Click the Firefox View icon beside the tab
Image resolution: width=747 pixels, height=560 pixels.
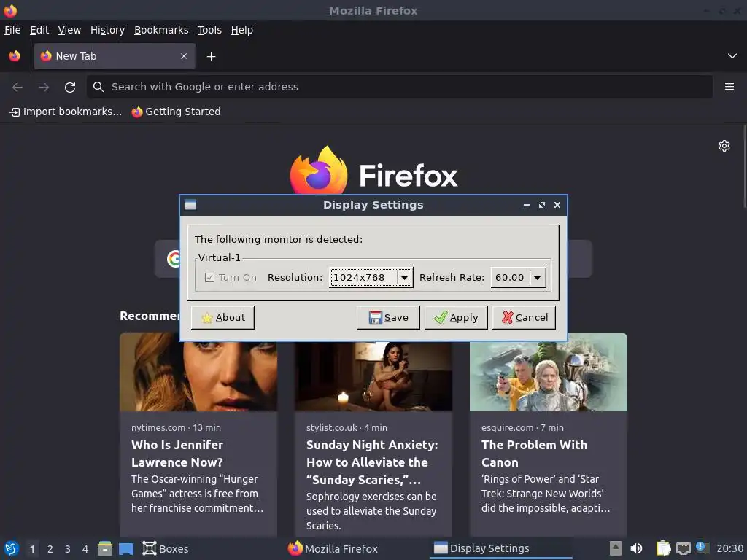point(15,56)
